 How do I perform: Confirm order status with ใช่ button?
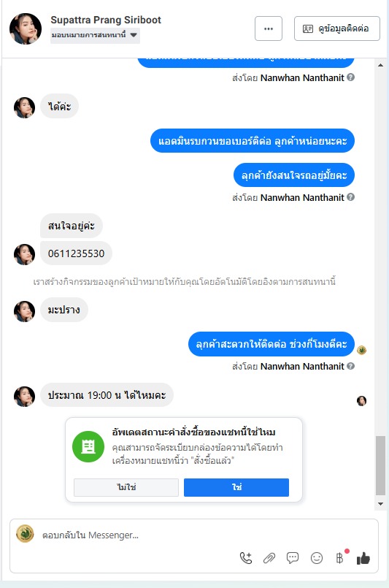click(x=236, y=487)
